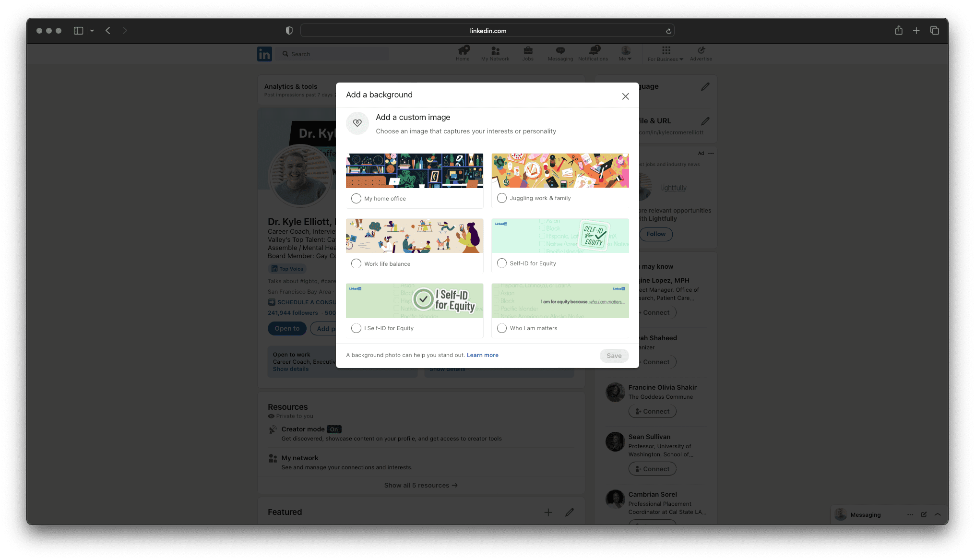Select the My home office background
This screenshot has width=975, height=560.
pyautogui.click(x=356, y=198)
